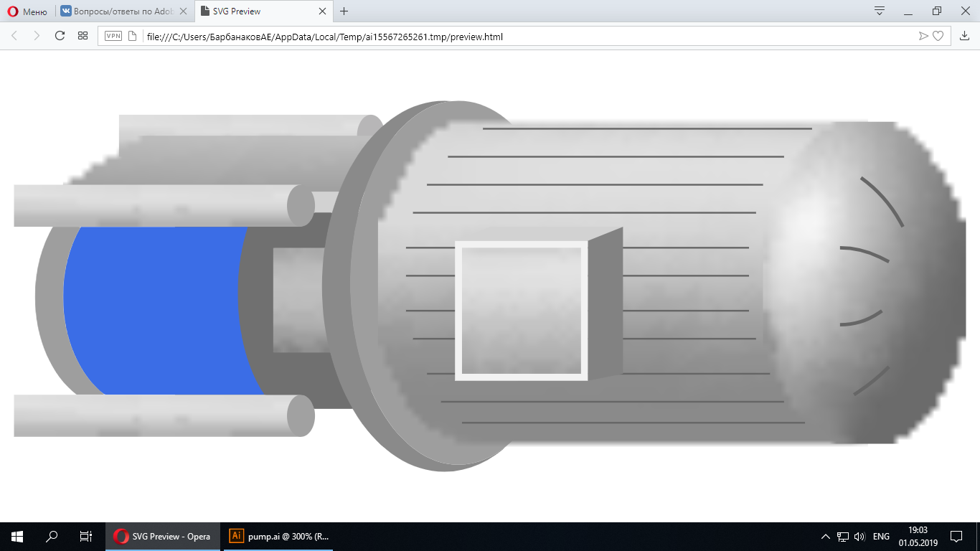This screenshot has width=980, height=551.
Task: Open Task View on taskbar
Action: tap(86, 537)
